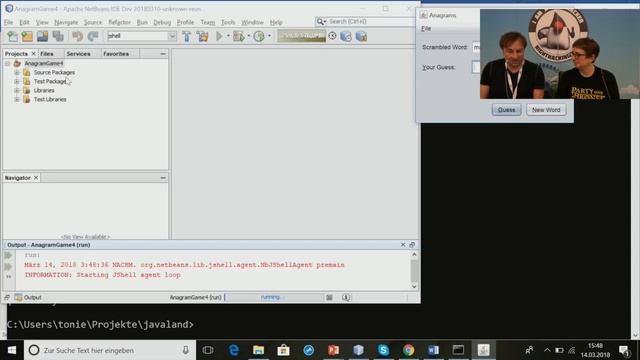The height and width of the screenshot is (360, 640).
Task: Open the Debug Project options arrow
Action: [x=249, y=36]
